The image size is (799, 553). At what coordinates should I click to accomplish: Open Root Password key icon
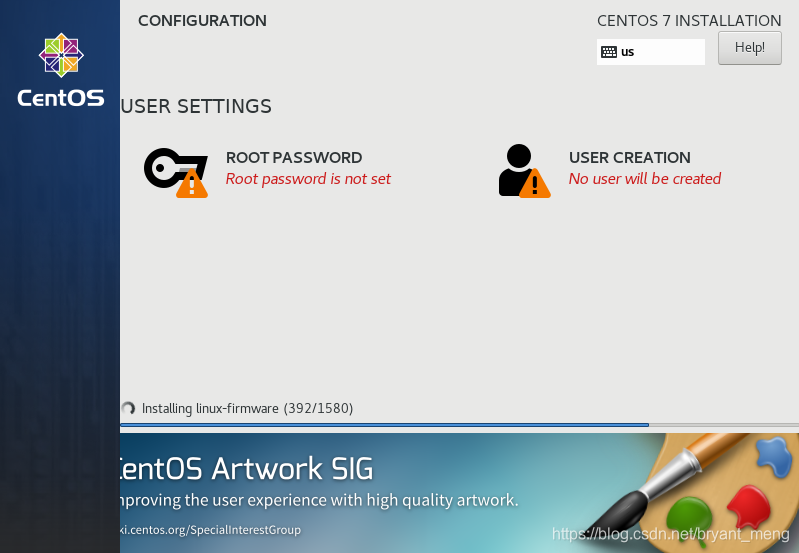click(x=176, y=172)
